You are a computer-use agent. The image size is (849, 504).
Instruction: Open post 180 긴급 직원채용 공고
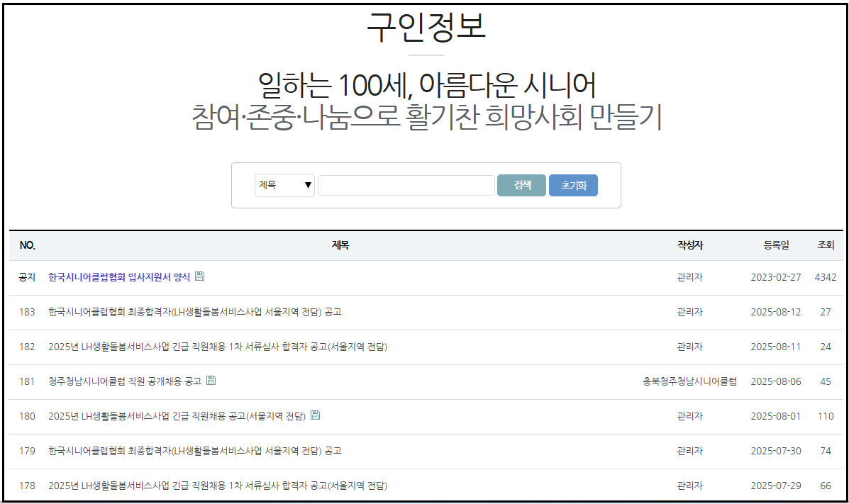click(177, 416)
